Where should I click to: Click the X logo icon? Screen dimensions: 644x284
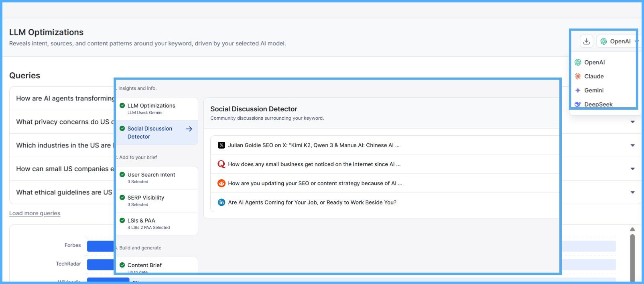(221, 145)
